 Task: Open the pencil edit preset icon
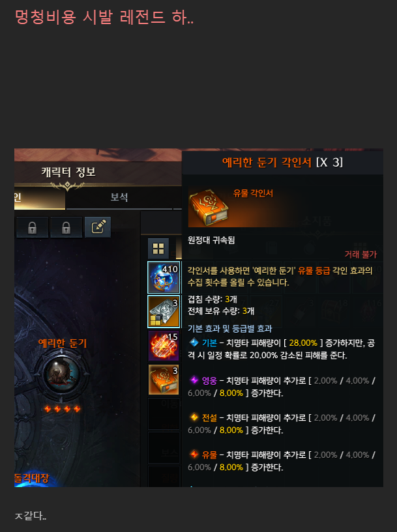(x=98, y=227)
